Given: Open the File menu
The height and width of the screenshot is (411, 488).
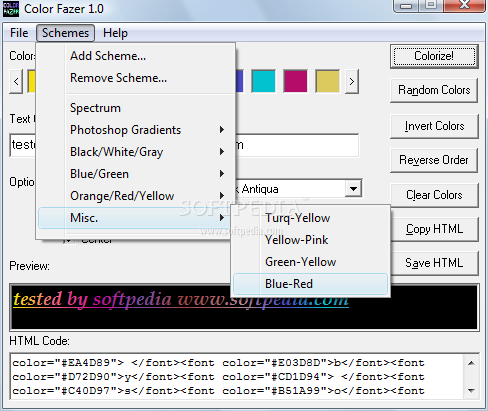Looking at the screenshot, I should [19, 33].
